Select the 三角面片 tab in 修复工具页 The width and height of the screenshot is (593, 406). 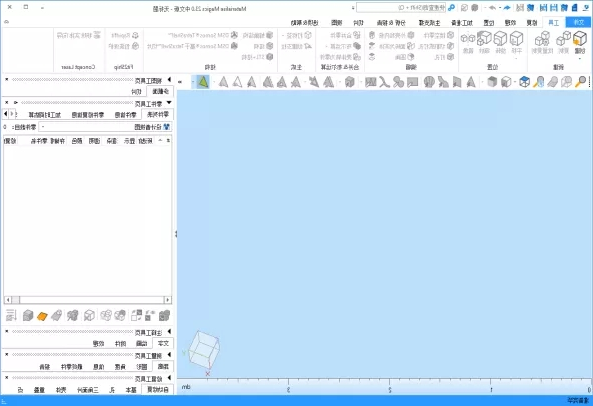[88, 390]
